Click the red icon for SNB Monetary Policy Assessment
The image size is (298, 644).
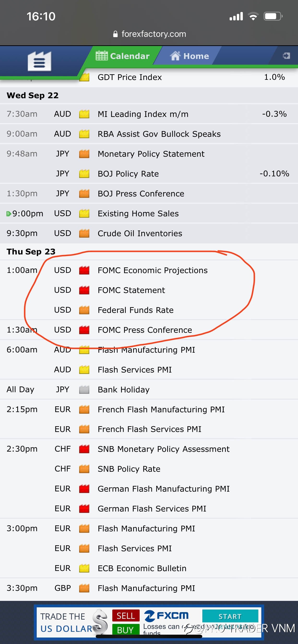point(84,449)
